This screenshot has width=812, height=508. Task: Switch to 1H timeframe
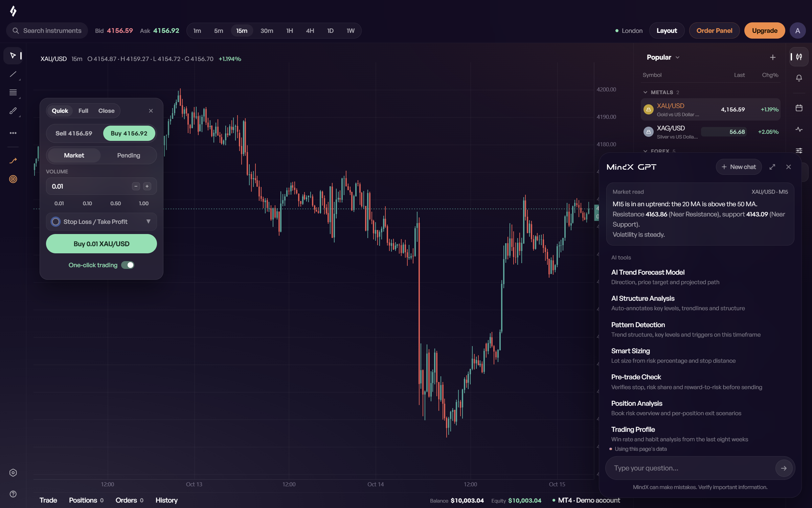tap(290, 31)
